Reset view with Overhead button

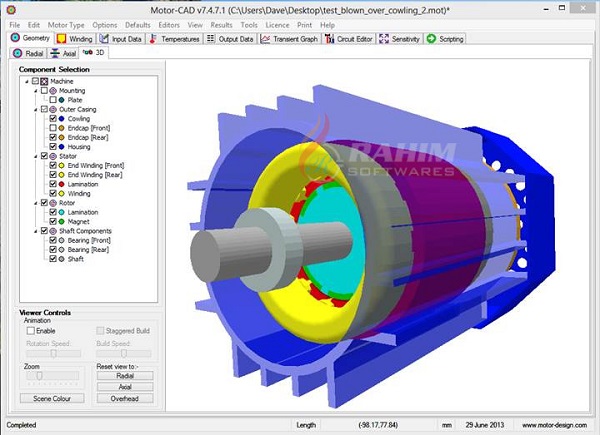click(x=125, y=398)
